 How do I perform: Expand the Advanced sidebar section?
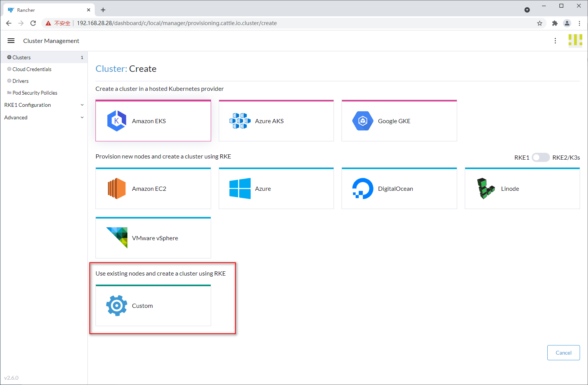click(x=44, y=117)
